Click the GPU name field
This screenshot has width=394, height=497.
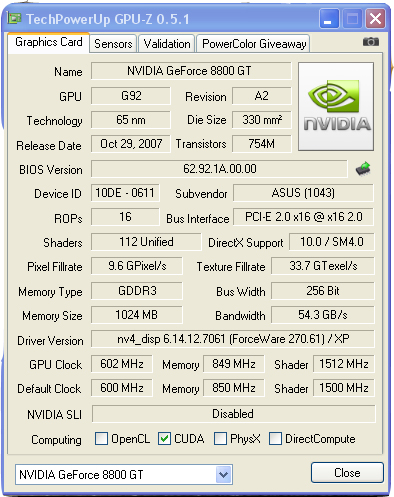tap(191, 71)
